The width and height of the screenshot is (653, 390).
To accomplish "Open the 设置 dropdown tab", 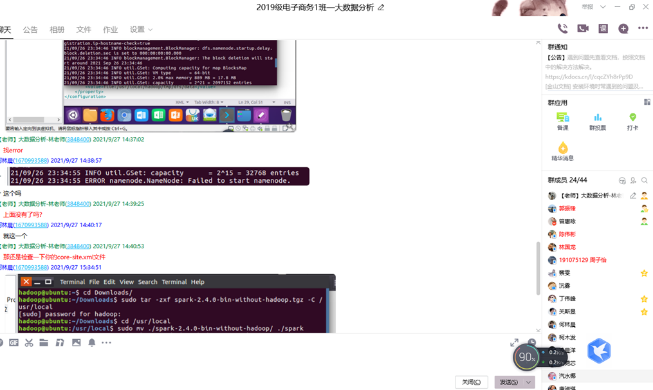I will [x=141, y=30].
